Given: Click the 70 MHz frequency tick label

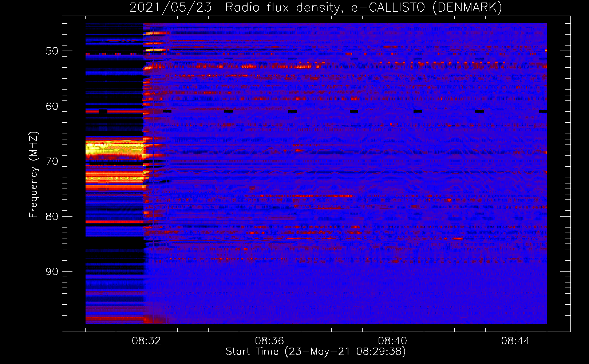Looking at the screenshot, I should [x=52, y=161].
